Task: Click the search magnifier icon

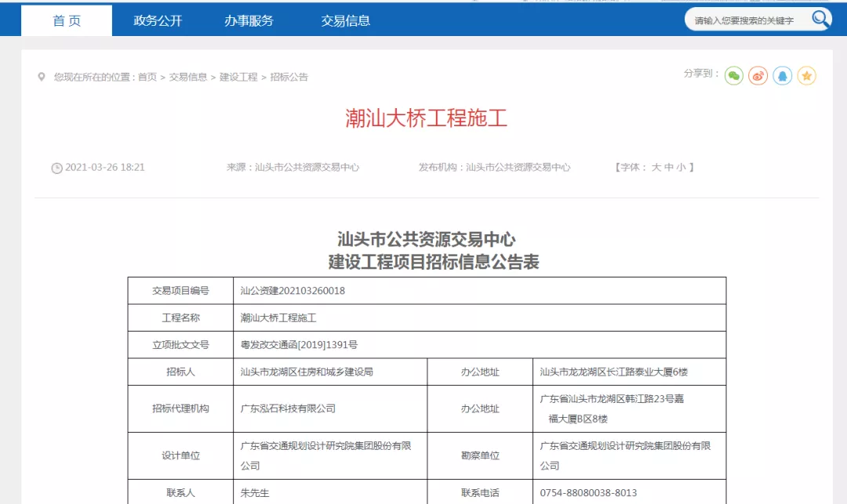Action: point(820,19)
